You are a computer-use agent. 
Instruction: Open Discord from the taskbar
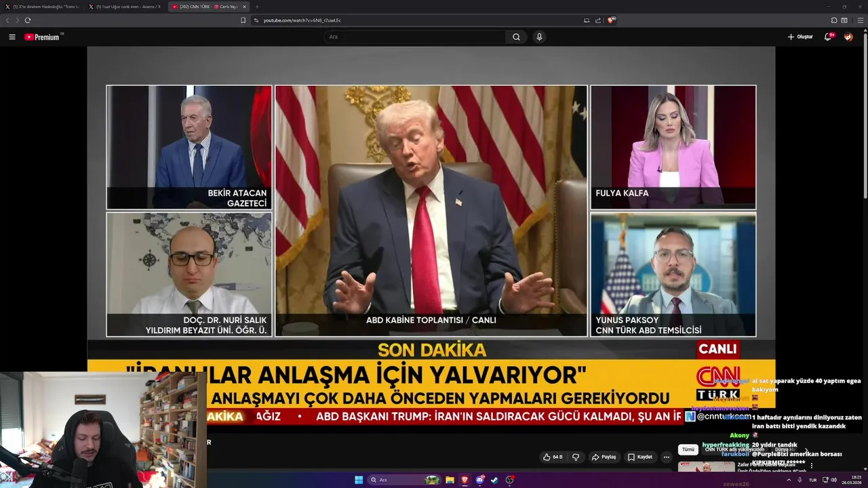click(x=479, y=480)
